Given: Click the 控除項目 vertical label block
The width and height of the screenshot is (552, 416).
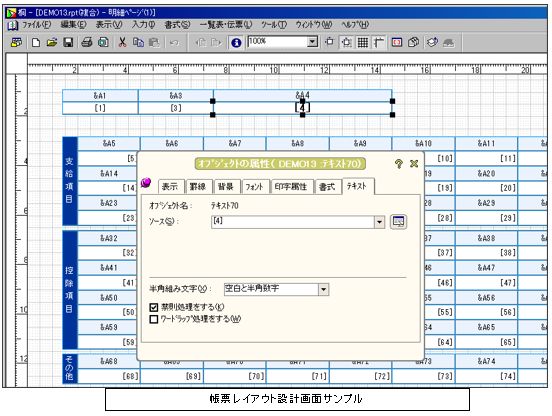Looking at the screenshot, I should [x=69, y=290].
